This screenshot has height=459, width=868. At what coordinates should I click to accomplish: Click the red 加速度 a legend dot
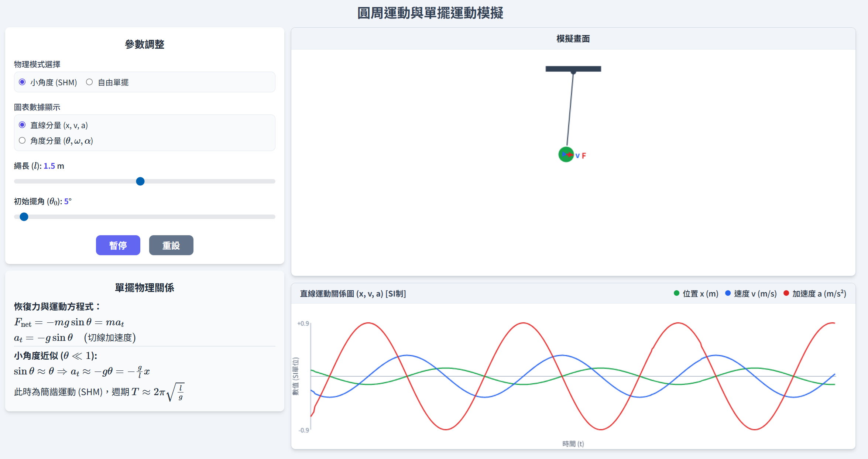click(x=786, y=293)
